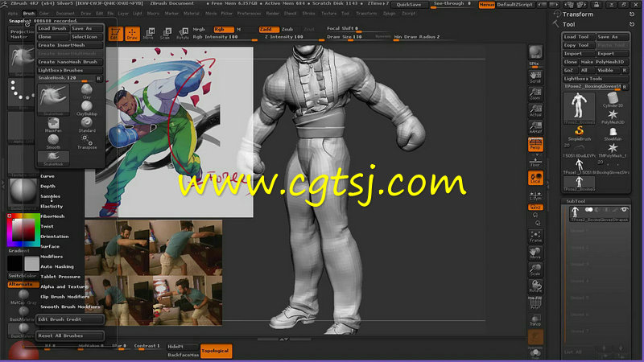Select the Rotate transform icon in top shelf
The width and height of the screenshot is (644, 362).
point(183,34)
